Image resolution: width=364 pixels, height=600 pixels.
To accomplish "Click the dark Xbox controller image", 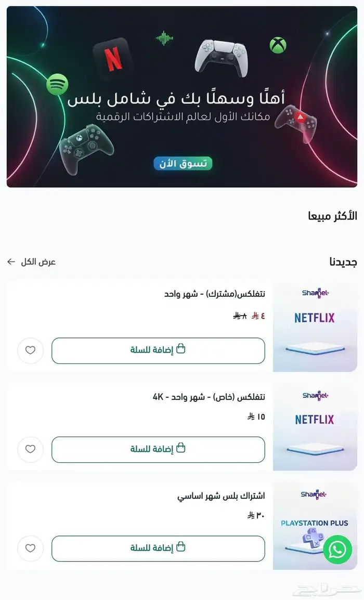I will 85,148.
